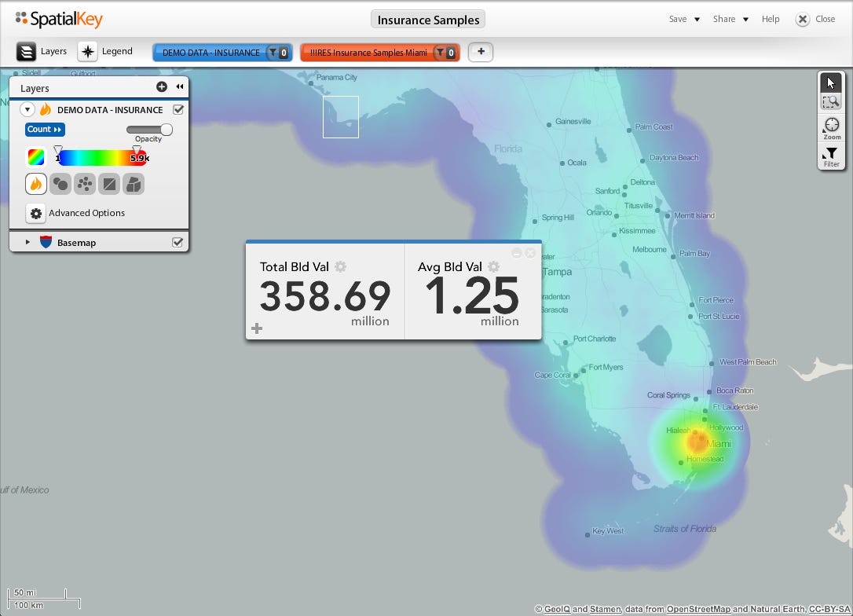The width and height of the screenshot is (853, 616).
Task: Uncheck DEMO DATA - INSURANCE layer visibility
Action: coord(178,109)
